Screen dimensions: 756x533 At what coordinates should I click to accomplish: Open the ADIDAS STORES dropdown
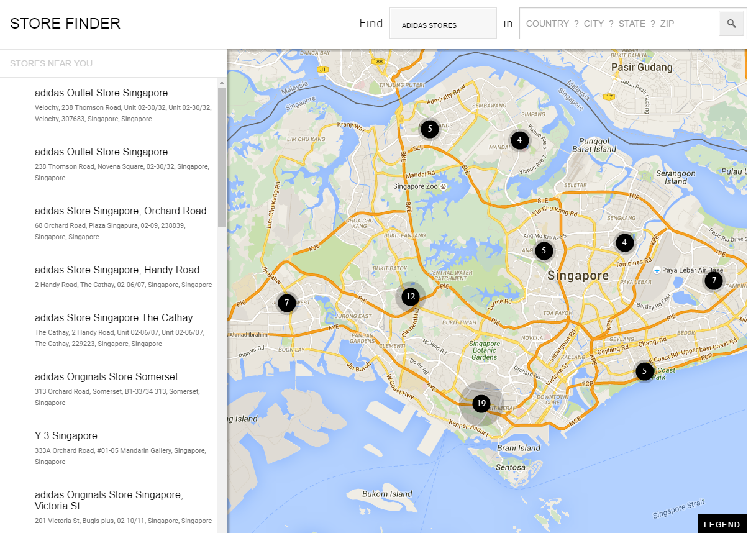point(443,24)
